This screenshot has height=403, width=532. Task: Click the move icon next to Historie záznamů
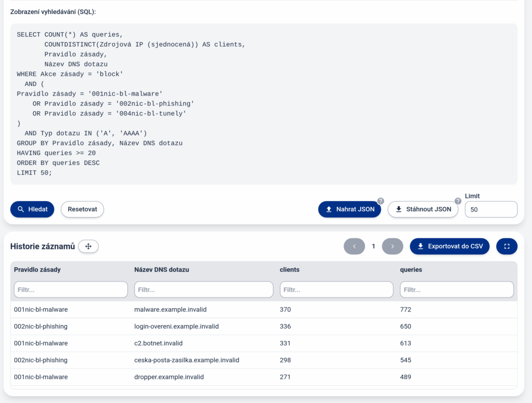click(88, 246)
